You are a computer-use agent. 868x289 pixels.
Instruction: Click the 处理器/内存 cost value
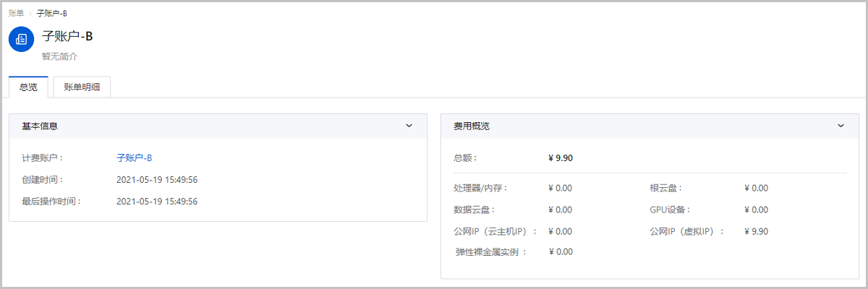coord(561,188)
